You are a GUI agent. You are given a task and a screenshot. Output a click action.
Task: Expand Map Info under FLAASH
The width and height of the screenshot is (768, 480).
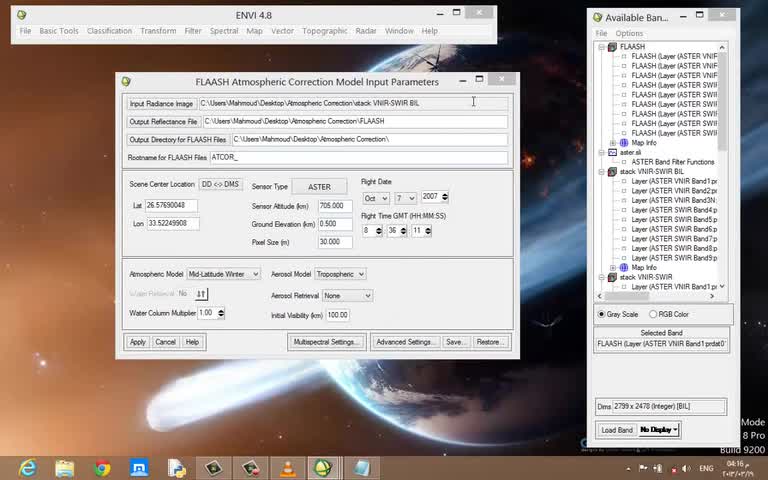(613, 143)
